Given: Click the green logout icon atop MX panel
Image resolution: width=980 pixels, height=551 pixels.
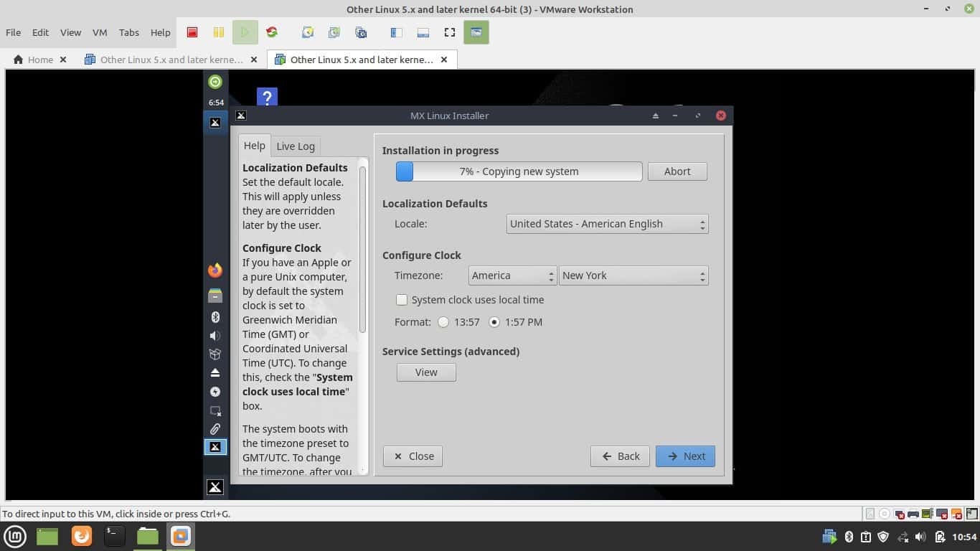Looking at the screenshot, I should (x=215, y=82).
